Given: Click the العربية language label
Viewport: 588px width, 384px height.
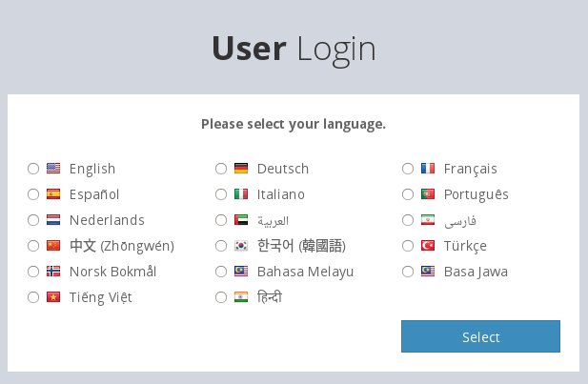Looking at the screenshot, I should 273,220.
